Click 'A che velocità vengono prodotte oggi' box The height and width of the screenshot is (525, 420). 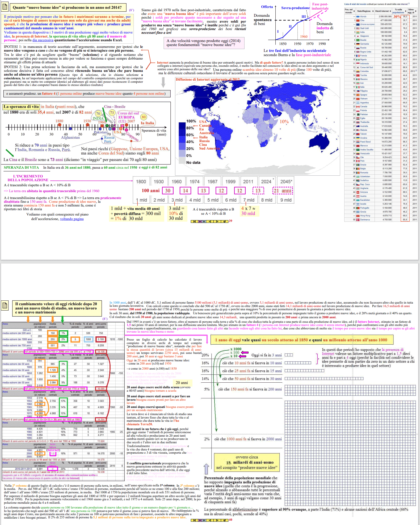point(204,43)
